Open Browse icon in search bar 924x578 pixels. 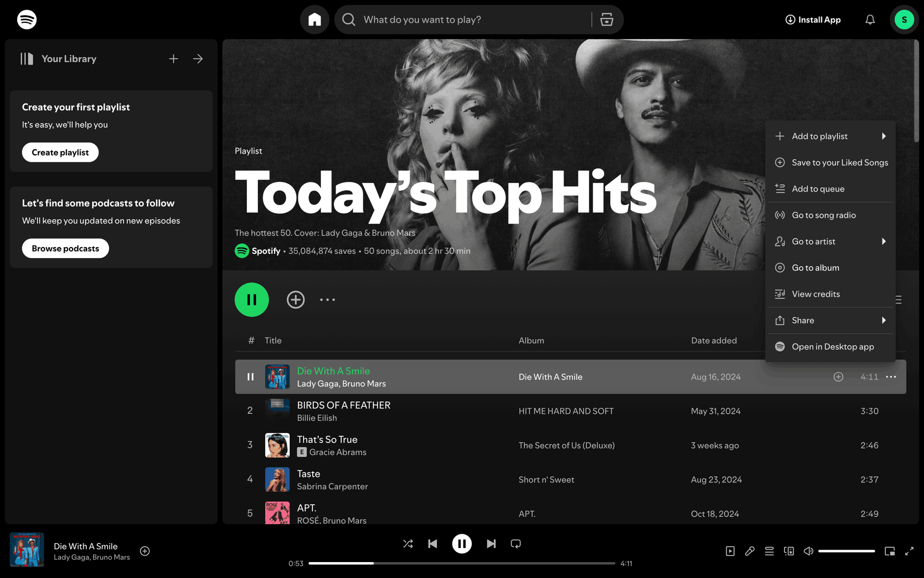tap(607, 20)
